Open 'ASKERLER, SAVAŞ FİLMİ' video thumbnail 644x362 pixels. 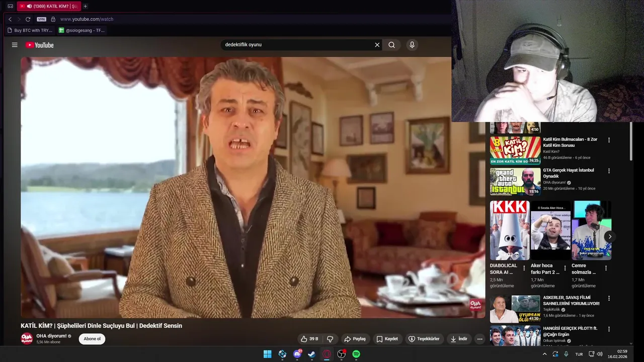click(515, 309)
